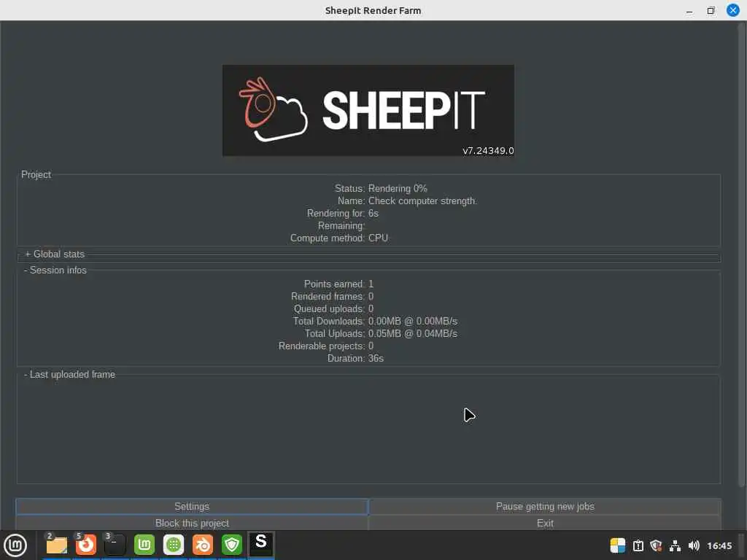
Task: Click Total Downloads 0.00MB value
Action: coord(413,322)
